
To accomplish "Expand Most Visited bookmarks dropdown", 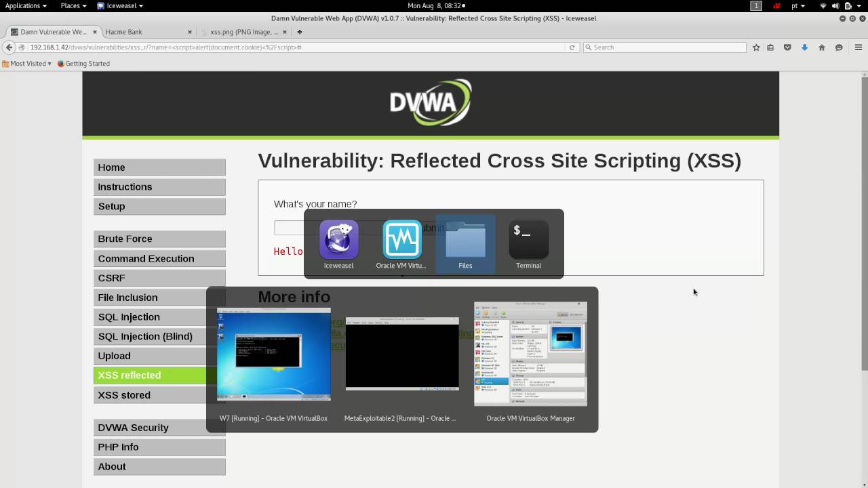I will pos(27,64).
